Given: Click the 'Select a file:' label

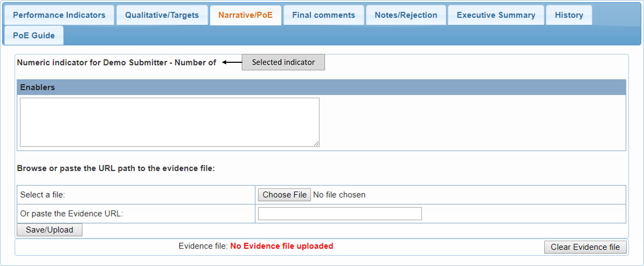Looking at the screenshot, I should coord(42,195).
